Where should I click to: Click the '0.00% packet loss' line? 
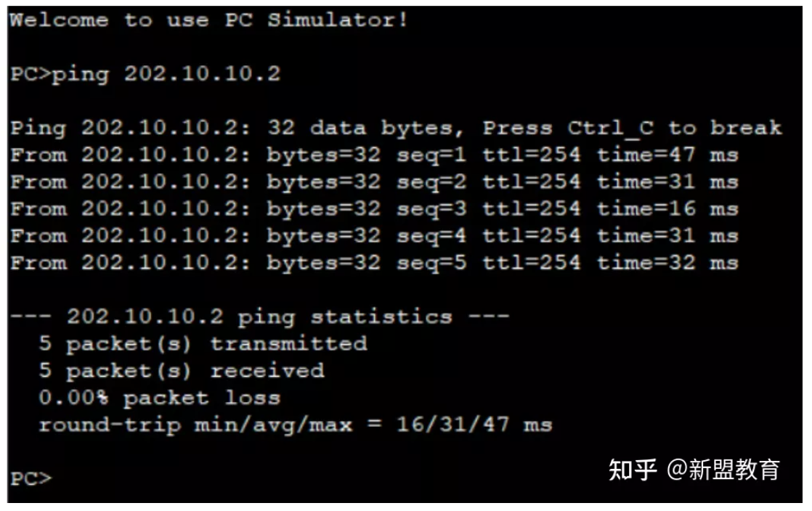[160, 398]
